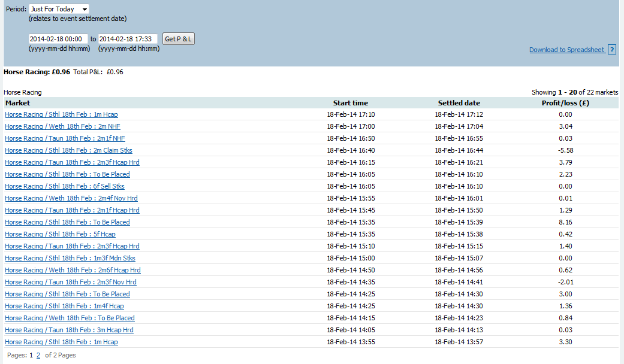Screen dimensions: 624x364
Task: Open the Taun 3m Hcap Hrd market
Action: [x=70, y=330]
